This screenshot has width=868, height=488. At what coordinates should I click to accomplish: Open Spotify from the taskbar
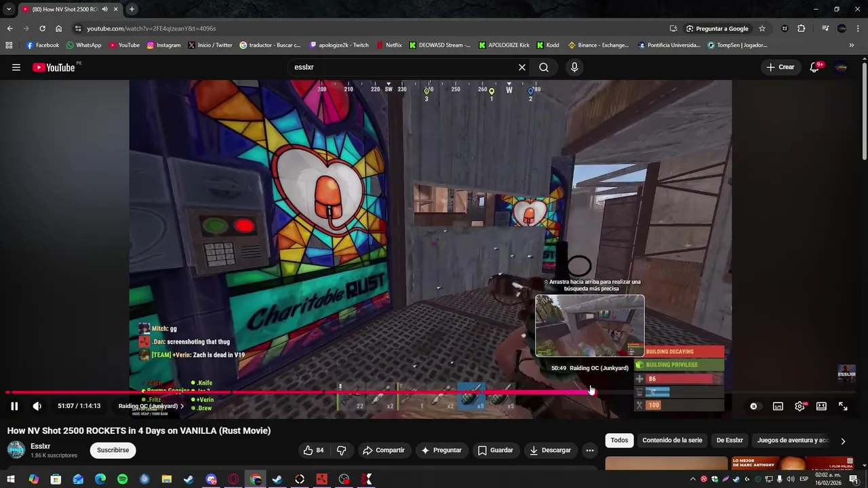click(122, 479)
